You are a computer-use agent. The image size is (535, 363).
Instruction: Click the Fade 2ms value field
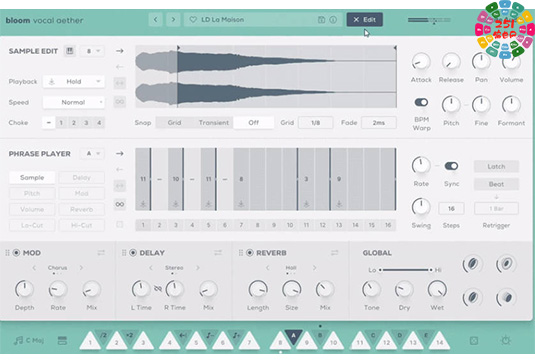point(379,122)
